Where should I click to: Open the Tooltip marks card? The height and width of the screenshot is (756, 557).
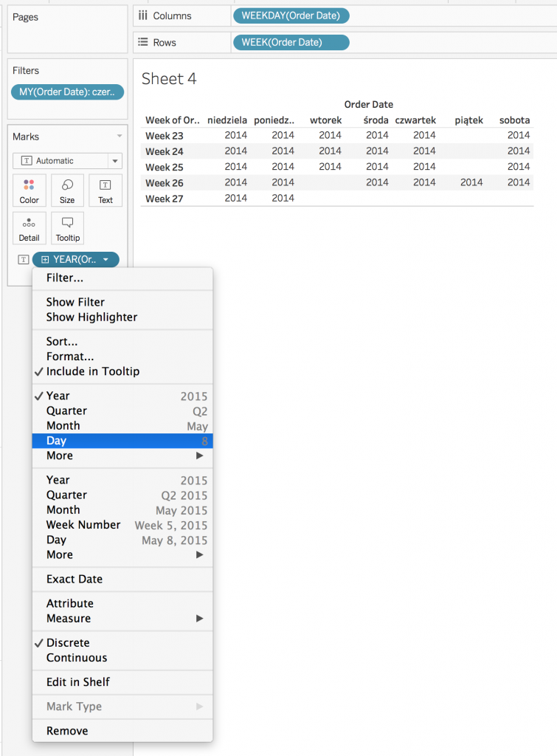(x=67, y=228)
